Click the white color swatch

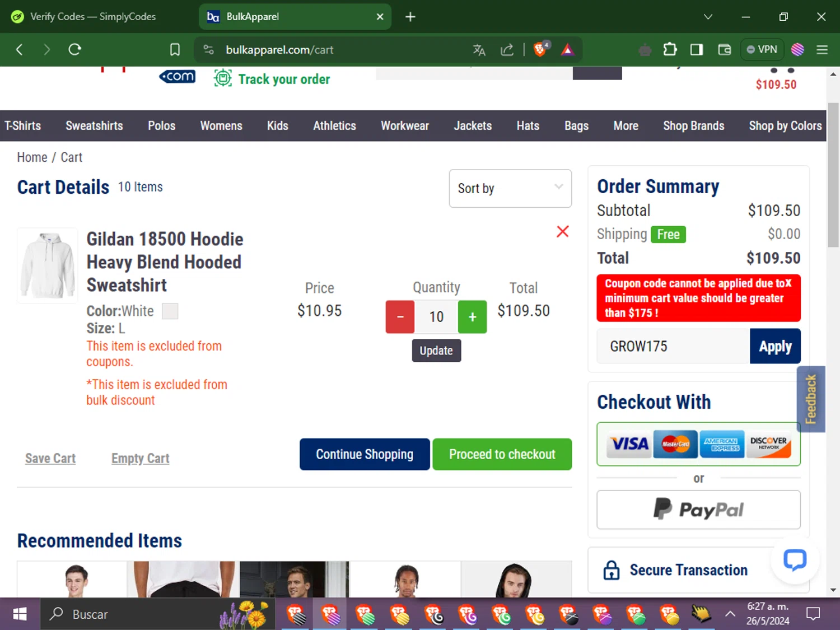170,311
